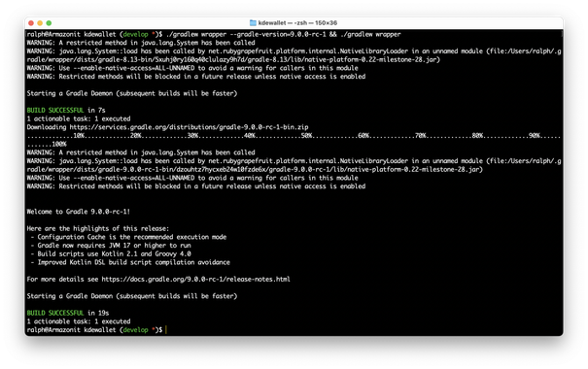Click the last '1 actionable task: 1 executed' line
The width and height of the screenshot is (588, 369).
79,321
